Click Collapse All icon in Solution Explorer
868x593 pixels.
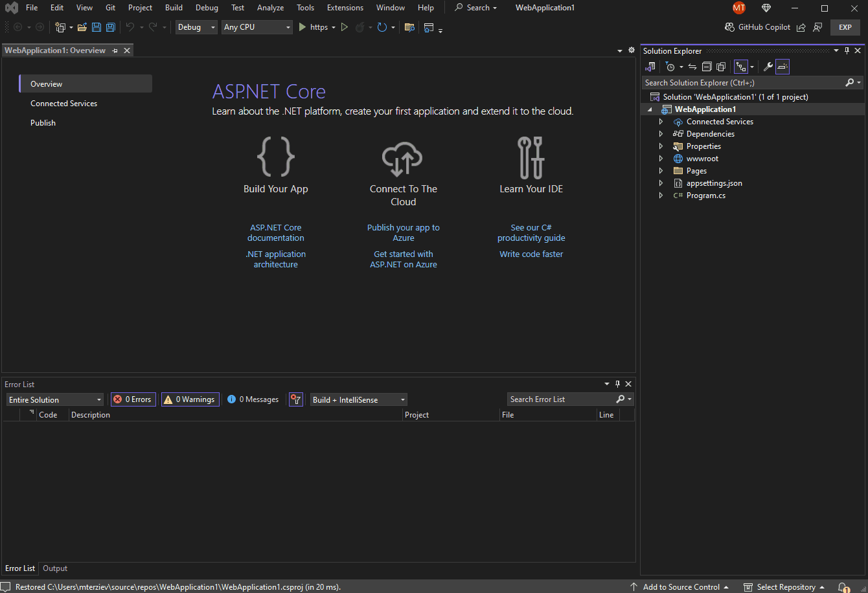click(x=707, y=67)
